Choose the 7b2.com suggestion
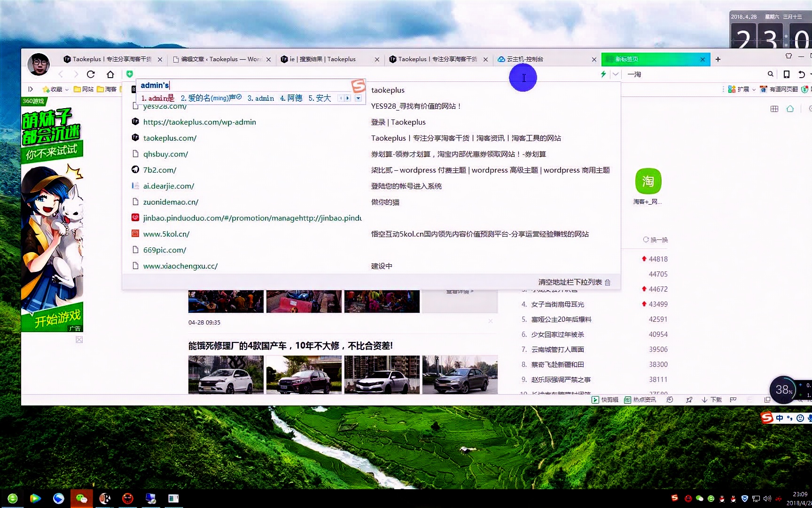 pos(371,170)
